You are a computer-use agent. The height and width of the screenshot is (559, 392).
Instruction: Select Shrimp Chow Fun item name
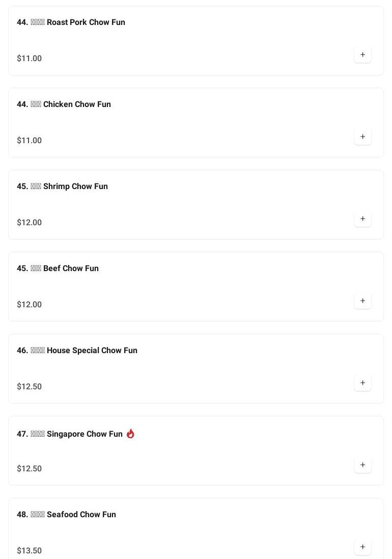[x=62, y=186]
